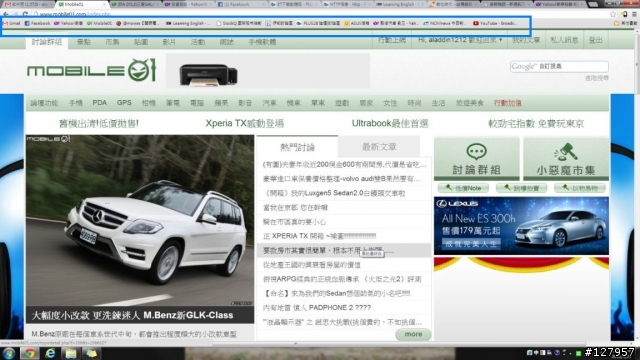Open the 活動 top navigation item

pyautogui.click(x=198, y=42)
